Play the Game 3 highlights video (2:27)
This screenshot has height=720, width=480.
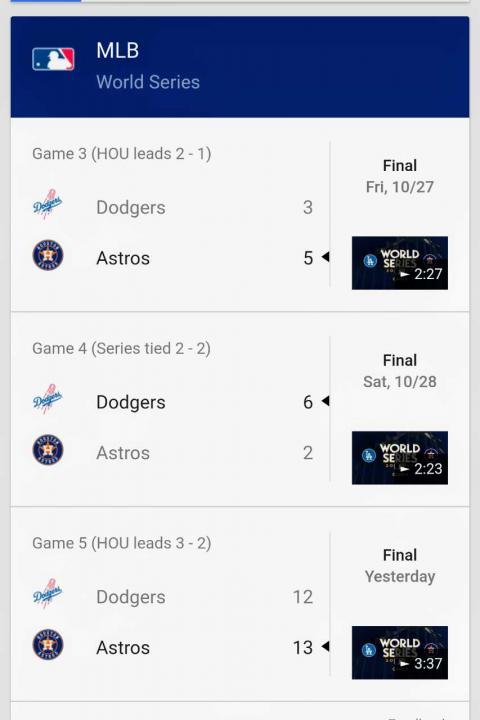click(400, 263)
